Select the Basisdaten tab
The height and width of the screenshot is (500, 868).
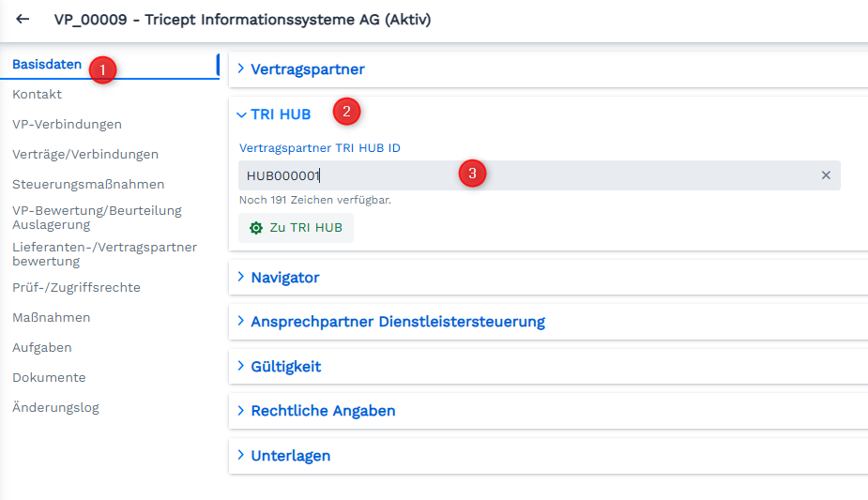point(47,65)
